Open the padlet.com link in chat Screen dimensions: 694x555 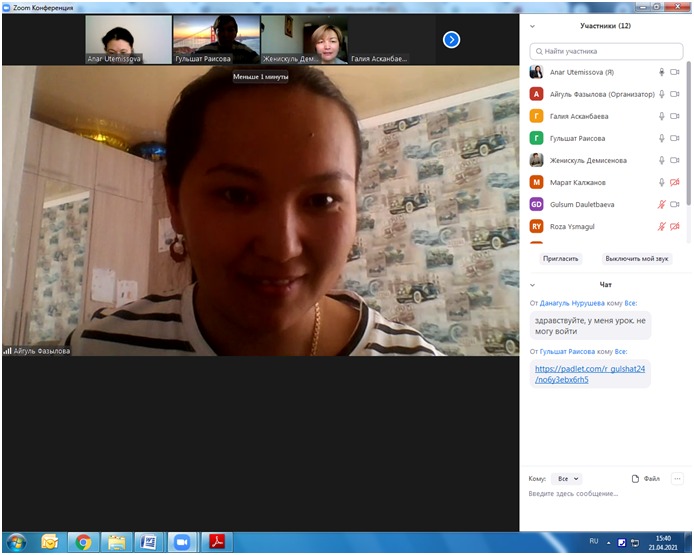coord(590,374)
